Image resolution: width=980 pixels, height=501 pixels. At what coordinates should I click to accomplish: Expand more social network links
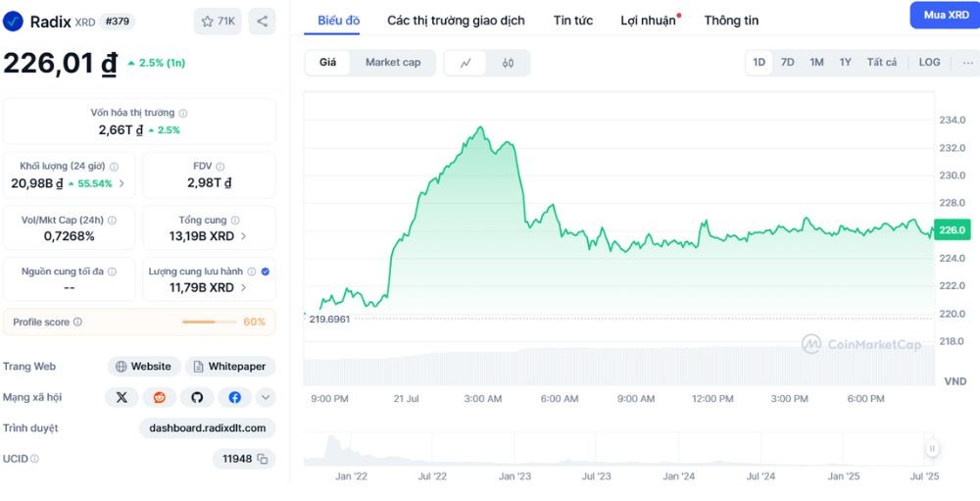point(266,397)
